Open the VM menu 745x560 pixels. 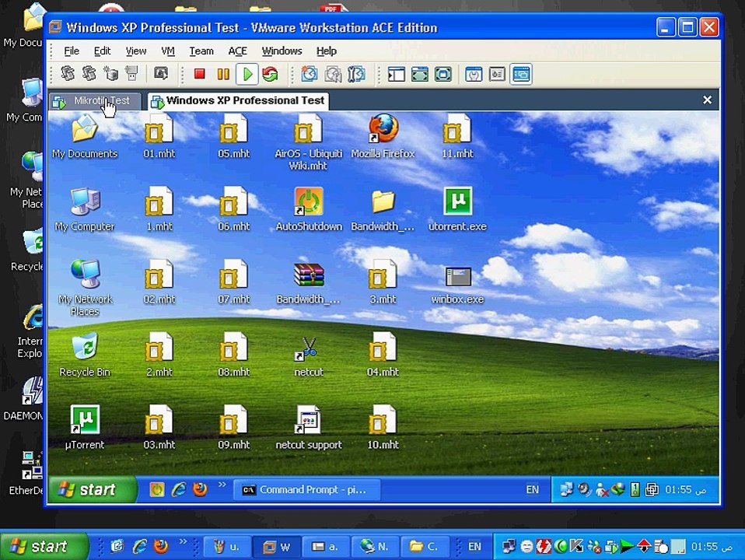pyautogui.click(x=167, y=51)
